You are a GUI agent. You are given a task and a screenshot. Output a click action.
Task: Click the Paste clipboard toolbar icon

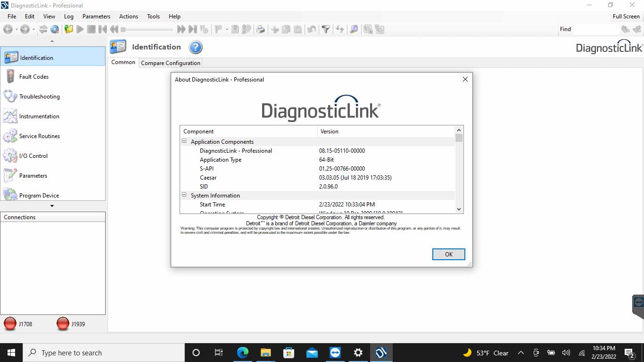click(297, 29)
